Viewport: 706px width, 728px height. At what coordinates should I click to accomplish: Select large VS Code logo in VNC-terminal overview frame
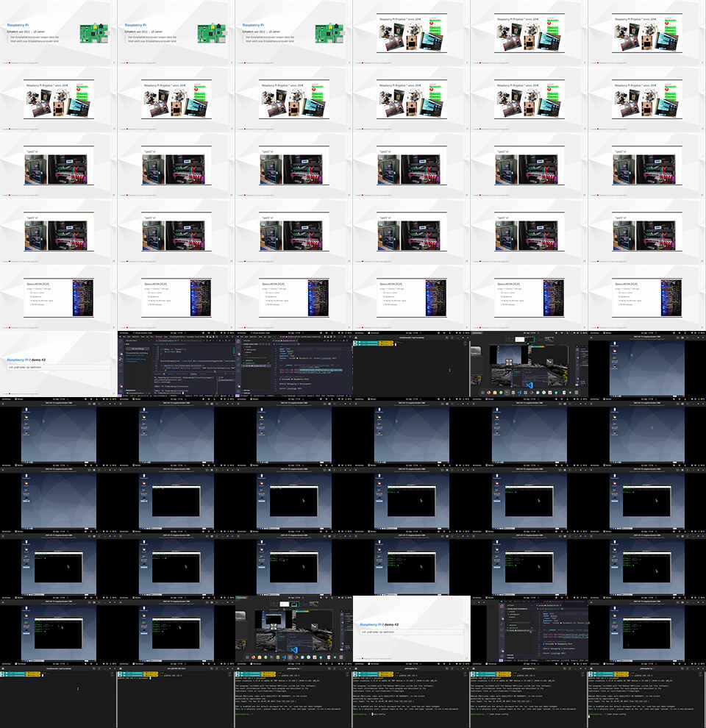click(294, 649)
